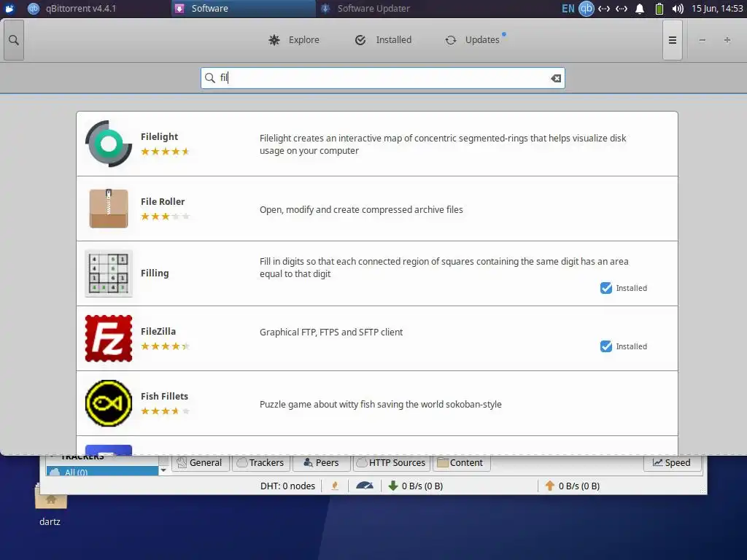The image size is (747, 560).
Task: Open Filelight description text
Action: pos(443,144)
